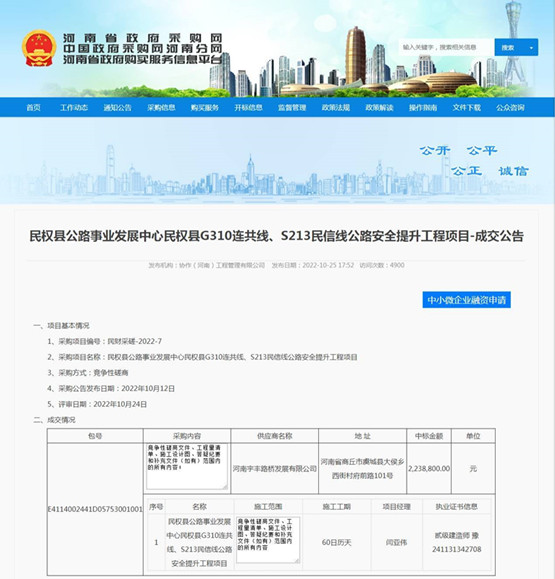This screenshot has width=555, height=579.
Task: Click the 施工范围 text area box
Action: click(x=268, y=539)
